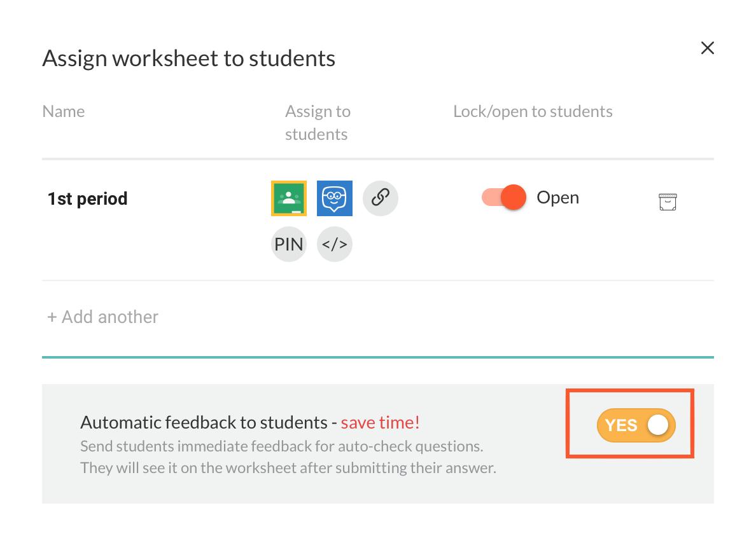
Task: Click the Name column header
Action: (64, 111)
